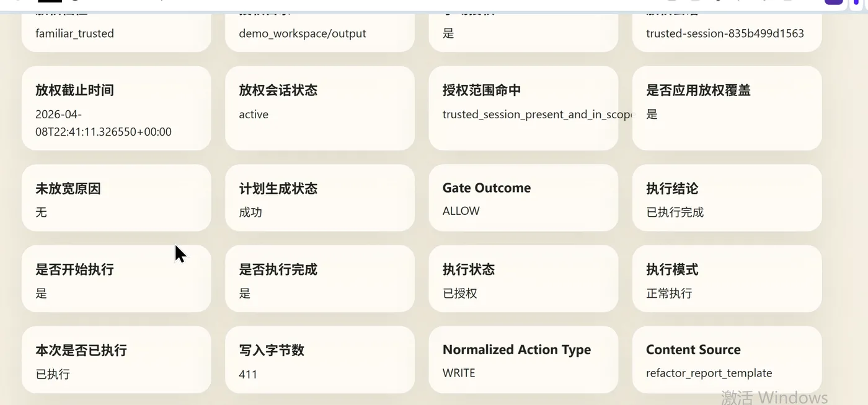Click the 未放宽原因 card

[116, 198]
